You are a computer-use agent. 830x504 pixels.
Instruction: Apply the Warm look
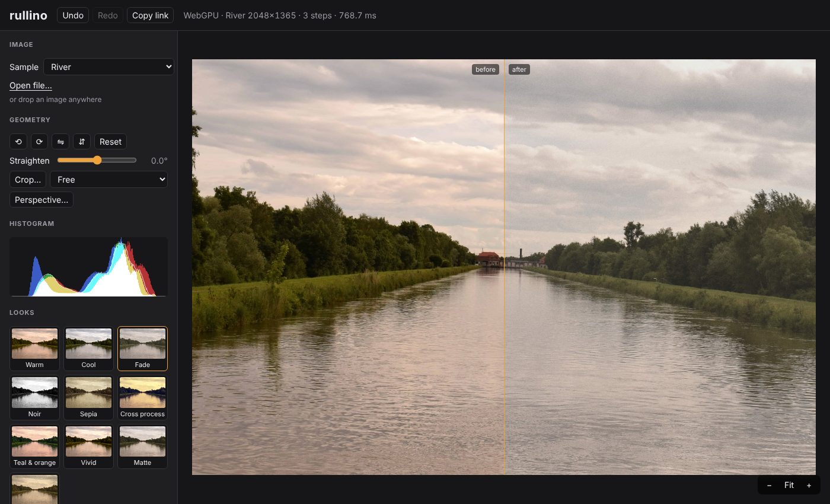click(35, 349)
